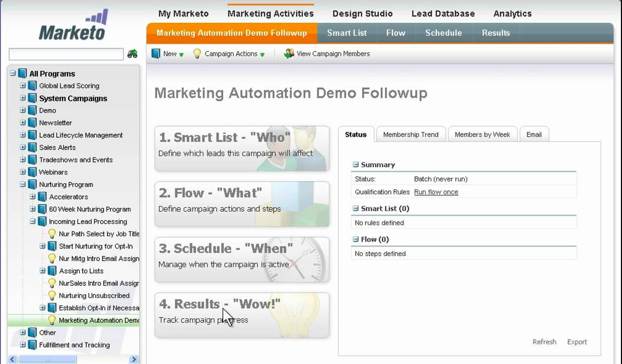Open the Schedule subtab

pos(444,33)
